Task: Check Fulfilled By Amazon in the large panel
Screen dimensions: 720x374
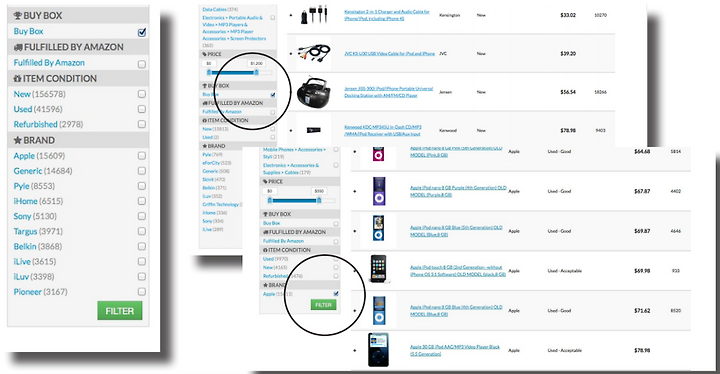Action: [142, 64]
